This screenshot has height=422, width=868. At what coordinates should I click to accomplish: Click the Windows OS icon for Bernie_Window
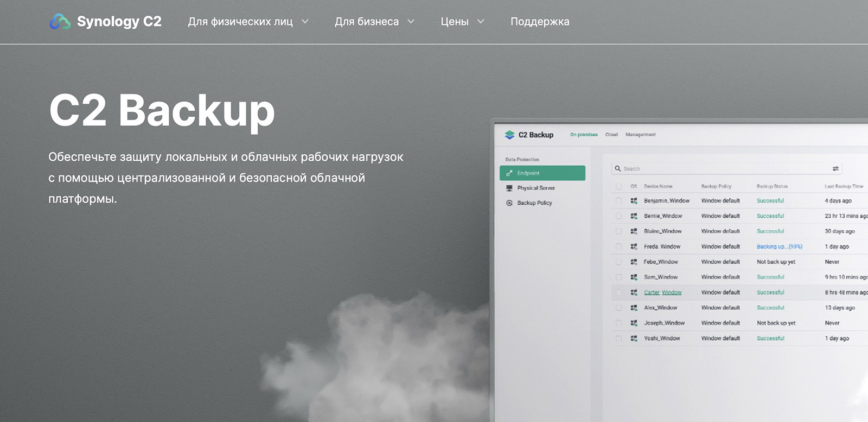click(x=634, y=216)
